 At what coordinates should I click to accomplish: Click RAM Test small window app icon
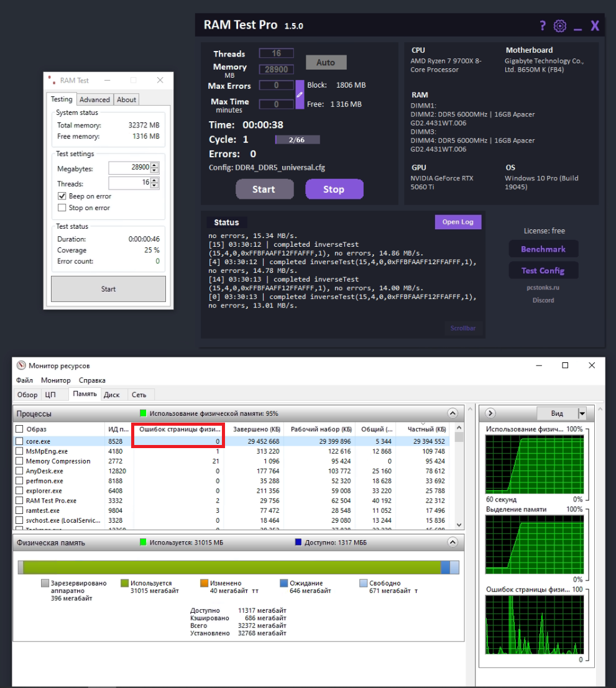click(x=52, y=80)
